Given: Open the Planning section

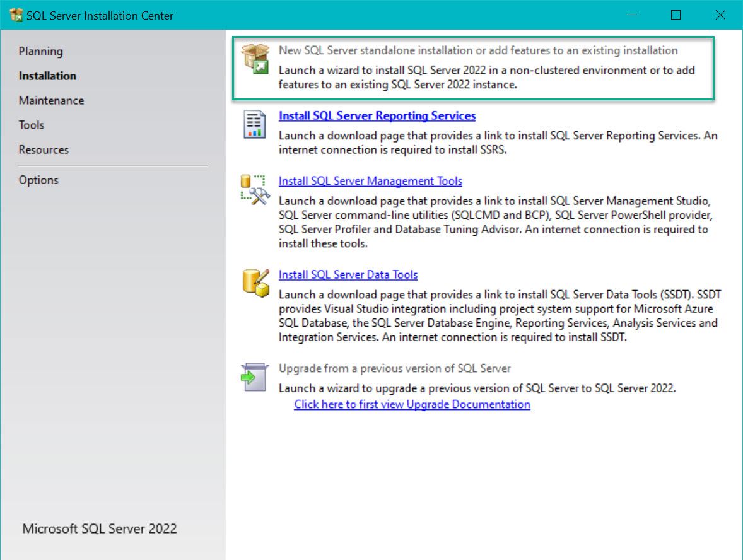Looking at the screenshot, I should point(40,51).
